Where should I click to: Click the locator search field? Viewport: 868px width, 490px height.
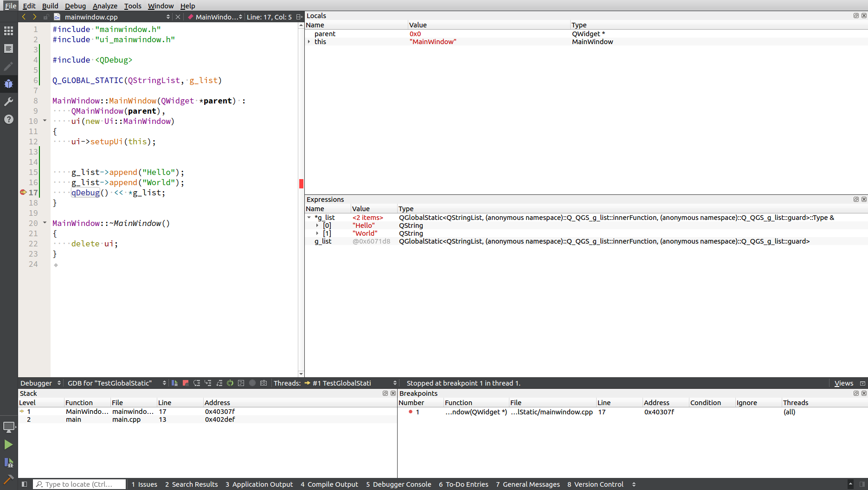[80, 484]
